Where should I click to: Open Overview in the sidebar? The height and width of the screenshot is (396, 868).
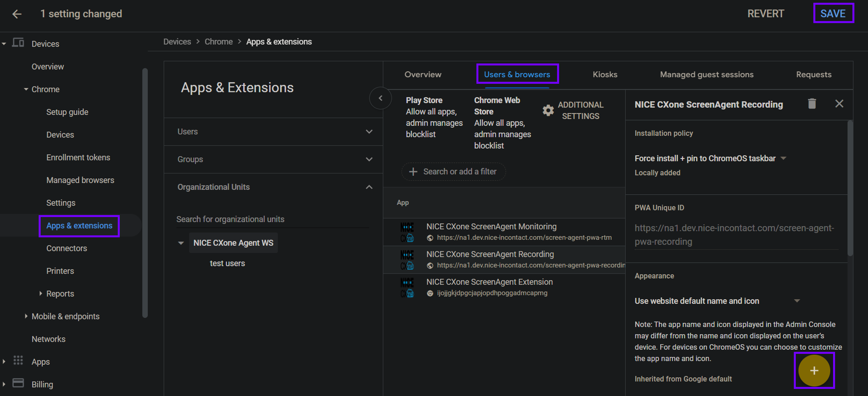(x=48, y=67)
